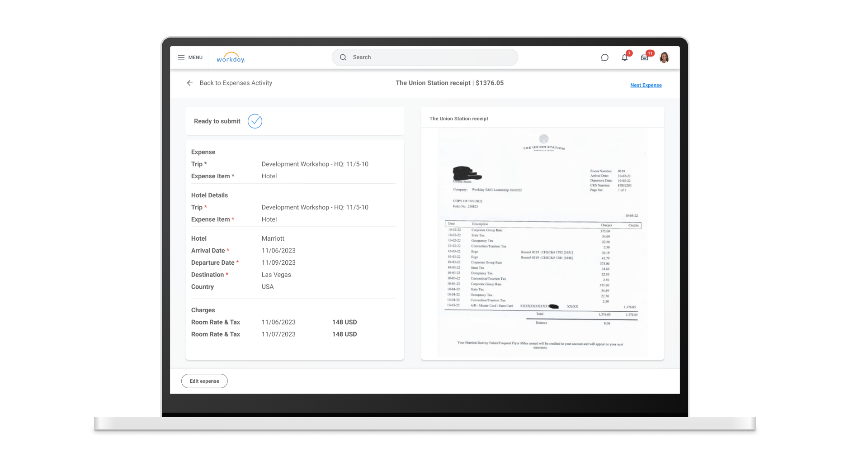Click the Expense section Trip value
868x462 pixels.
pyautogui.click(x=315, y=164)
